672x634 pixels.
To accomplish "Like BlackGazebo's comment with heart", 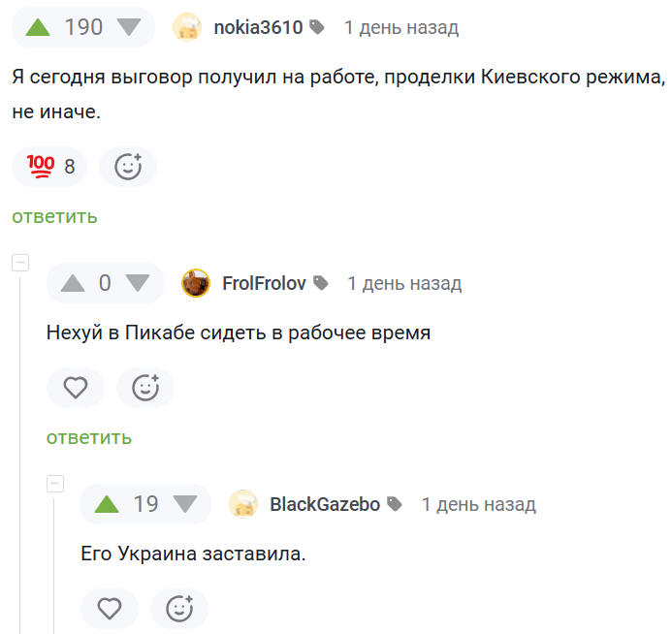I will click(x=110, y=609).
